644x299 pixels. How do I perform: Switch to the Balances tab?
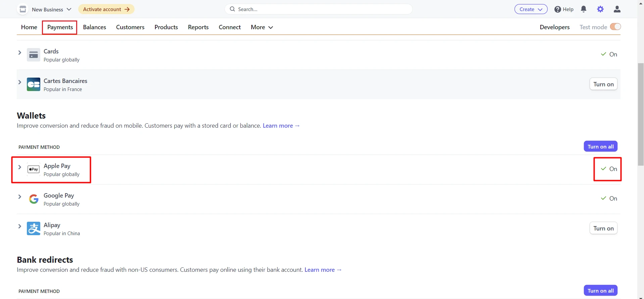pos(94,27)
